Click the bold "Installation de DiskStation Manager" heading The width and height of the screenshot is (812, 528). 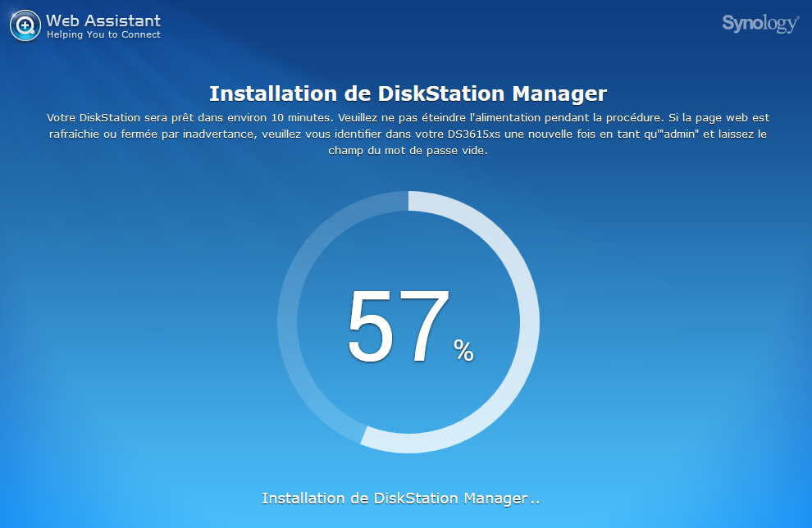408,93
